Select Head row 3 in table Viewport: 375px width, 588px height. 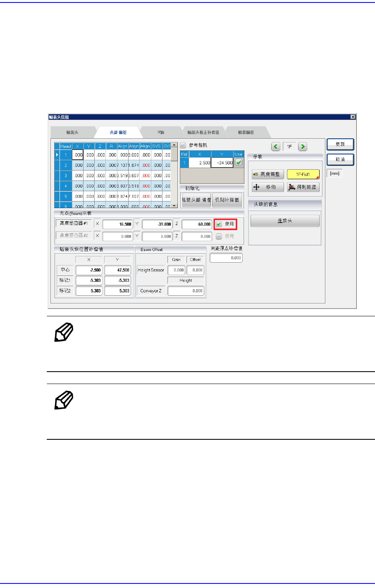[x=66, y=175]
